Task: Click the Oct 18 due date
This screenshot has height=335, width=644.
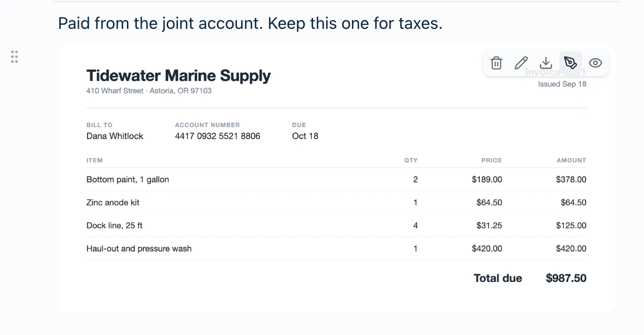Action: (305, 136)
